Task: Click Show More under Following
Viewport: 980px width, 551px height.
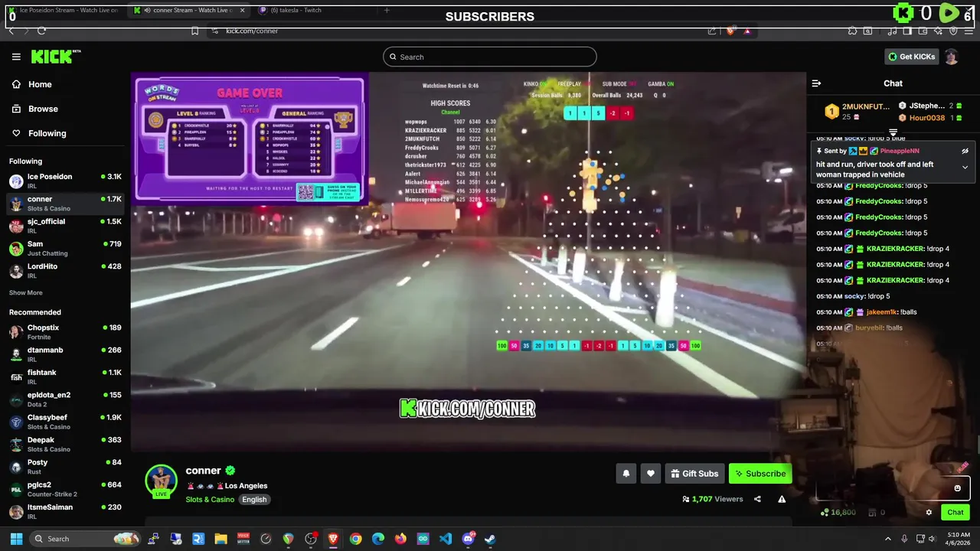Action: tap(26, 292)
